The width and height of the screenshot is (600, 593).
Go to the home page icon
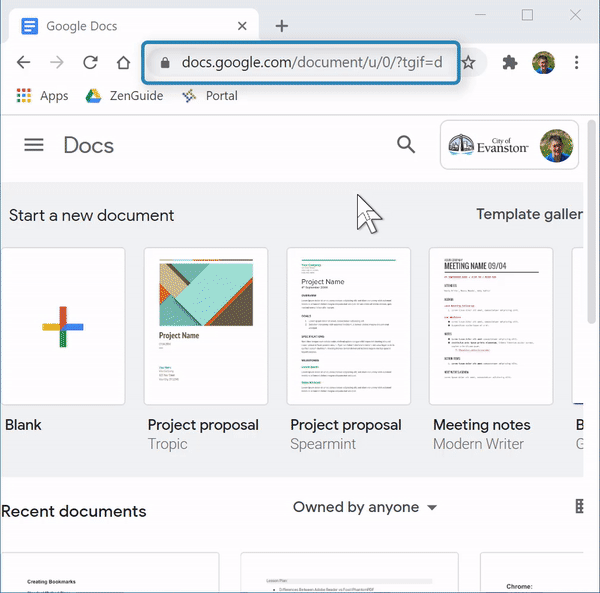[123, 62]
